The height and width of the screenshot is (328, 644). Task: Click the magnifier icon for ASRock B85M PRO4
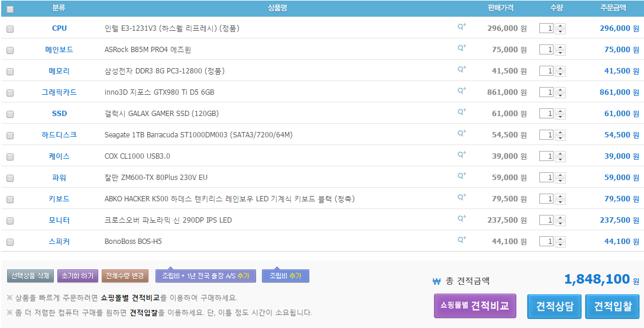point(462,48)
